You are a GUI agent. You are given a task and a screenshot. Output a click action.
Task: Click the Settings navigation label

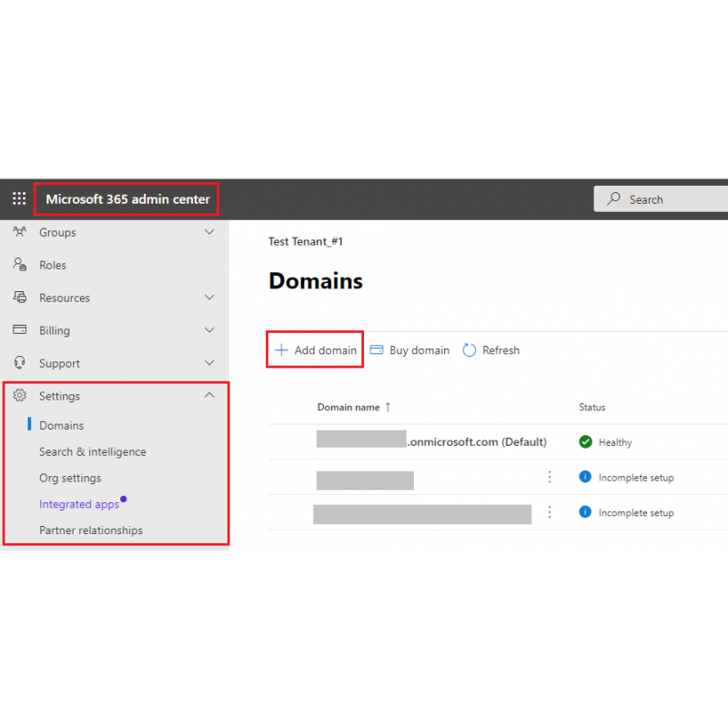pos(59,396)
